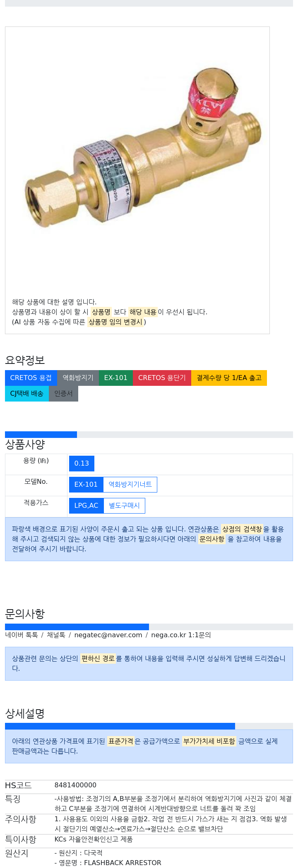Click the HS코드 value 8481400000
The height and width of the screenshot is (868, 298).
pos(75,785)
